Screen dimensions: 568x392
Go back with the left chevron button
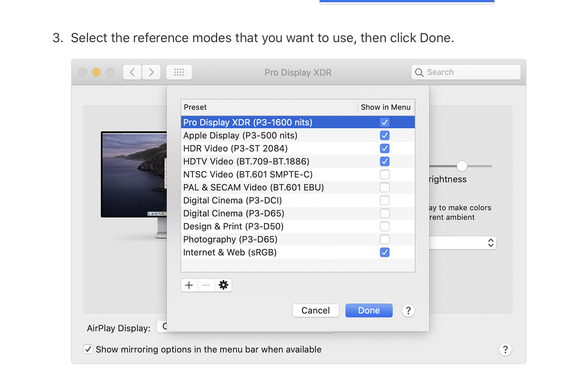pos(132,72)
